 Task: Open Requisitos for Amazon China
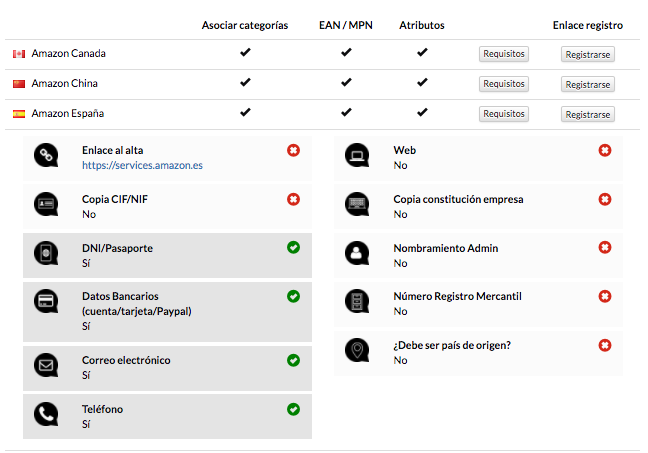tap(504, 84)
